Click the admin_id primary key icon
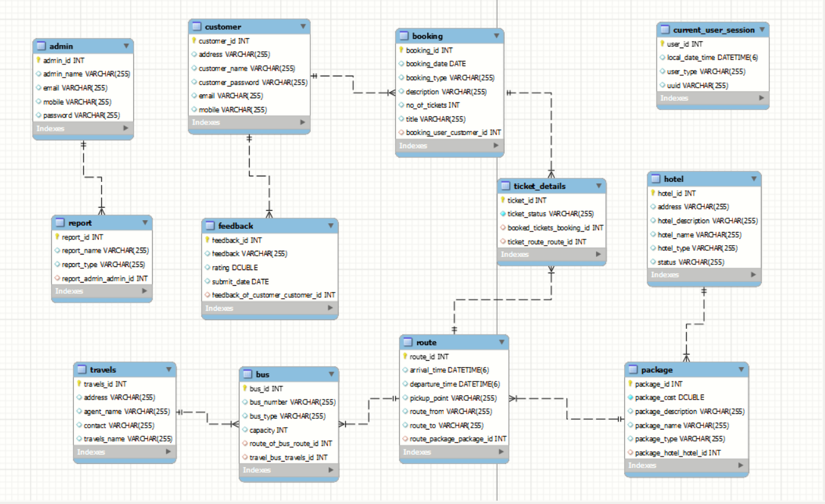Viewport: 825px width, 504px height. (x=39, y=61)
